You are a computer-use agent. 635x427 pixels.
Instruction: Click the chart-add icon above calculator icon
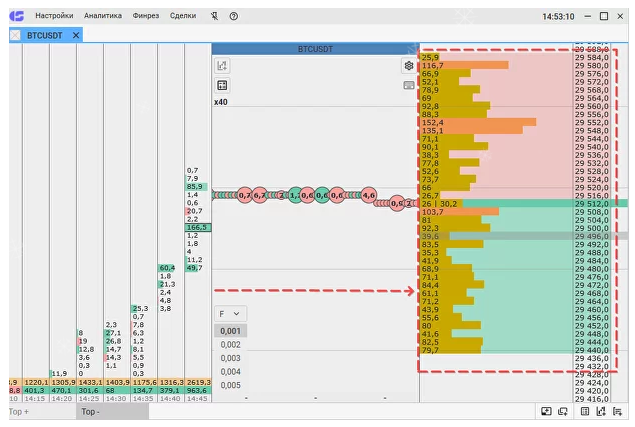tap(222, 65)
